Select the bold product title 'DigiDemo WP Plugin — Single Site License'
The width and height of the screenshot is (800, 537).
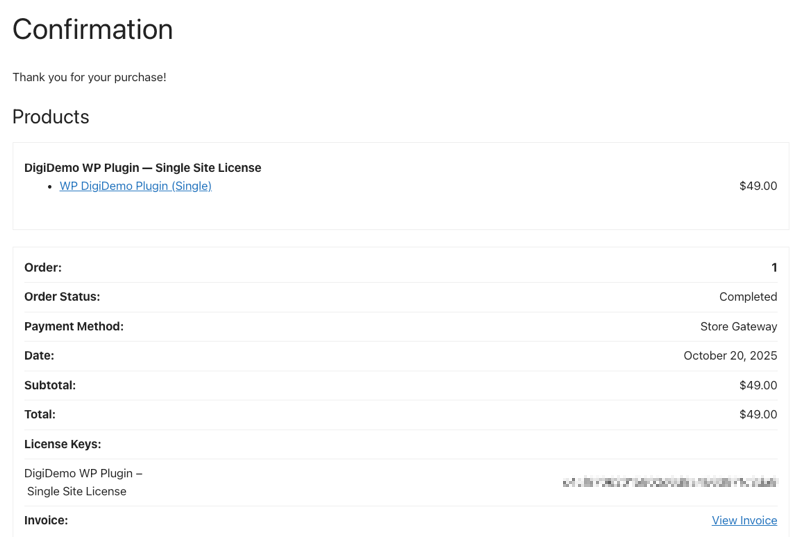(142, 168)
